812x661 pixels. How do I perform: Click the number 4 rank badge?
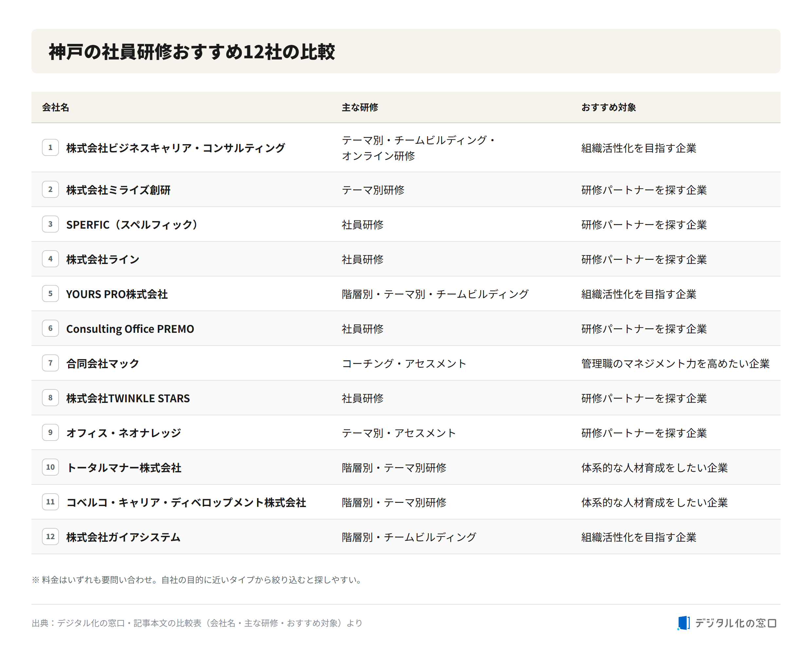[x=50, y=258]
